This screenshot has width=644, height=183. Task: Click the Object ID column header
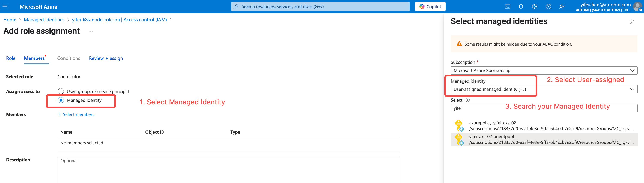pyautogui.click(x=155, y=132)
